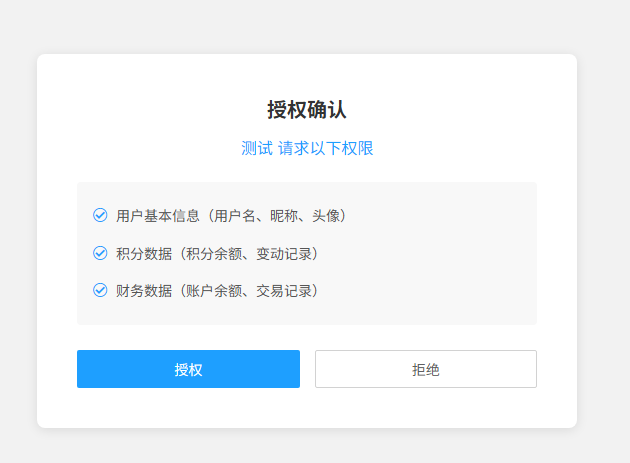Click the 拒绝 button
The width and height of the screenshot is (630, 463).
coord(425,369)
